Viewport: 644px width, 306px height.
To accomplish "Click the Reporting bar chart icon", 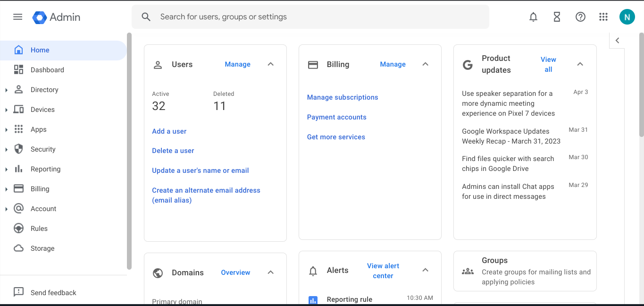I will tap(18, 169).
